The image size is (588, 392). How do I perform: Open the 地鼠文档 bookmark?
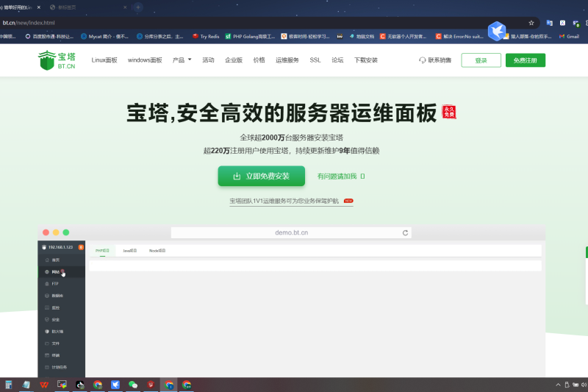(x=362, y=36)
